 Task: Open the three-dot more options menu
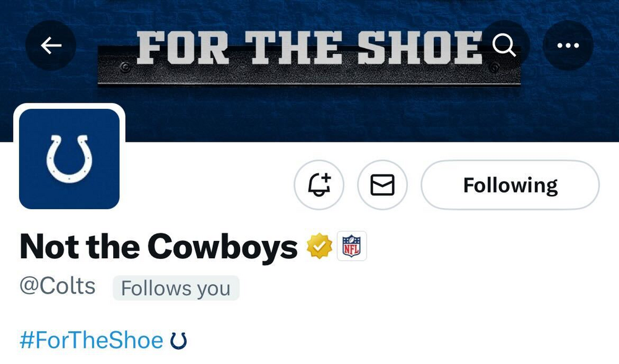tap(568, 46)
